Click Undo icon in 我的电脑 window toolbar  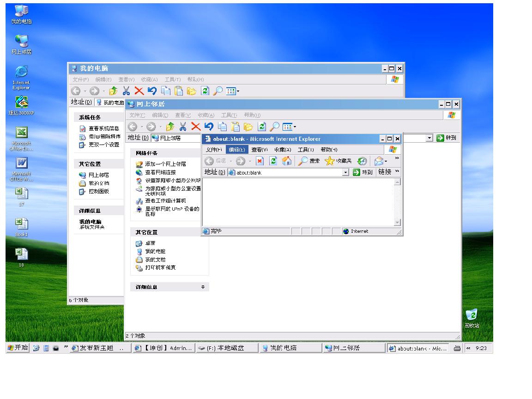(x=152, y=91)
